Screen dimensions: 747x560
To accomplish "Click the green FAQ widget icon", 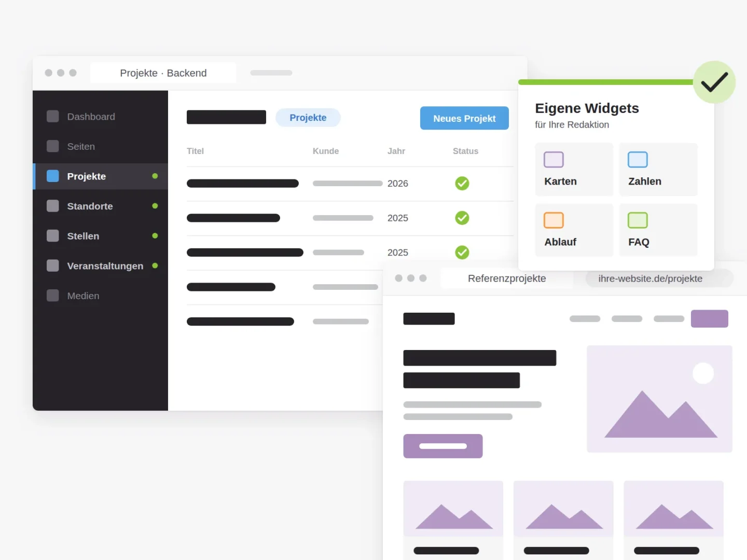I will [638, 220].
